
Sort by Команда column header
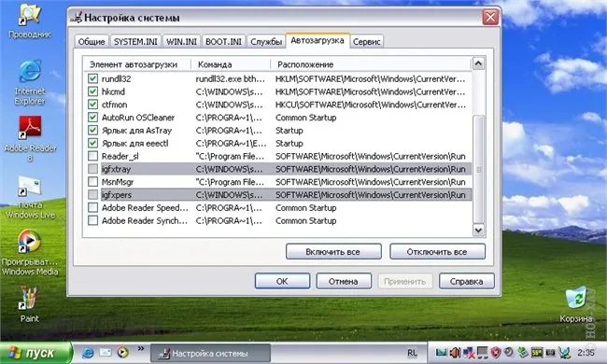[231, 64]
